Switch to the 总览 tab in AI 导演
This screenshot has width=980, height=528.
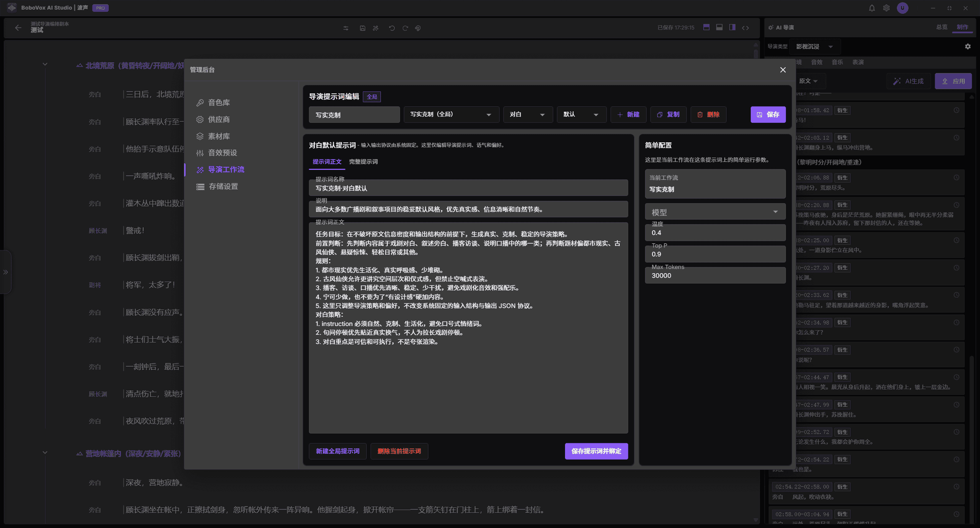coord(941,27)
